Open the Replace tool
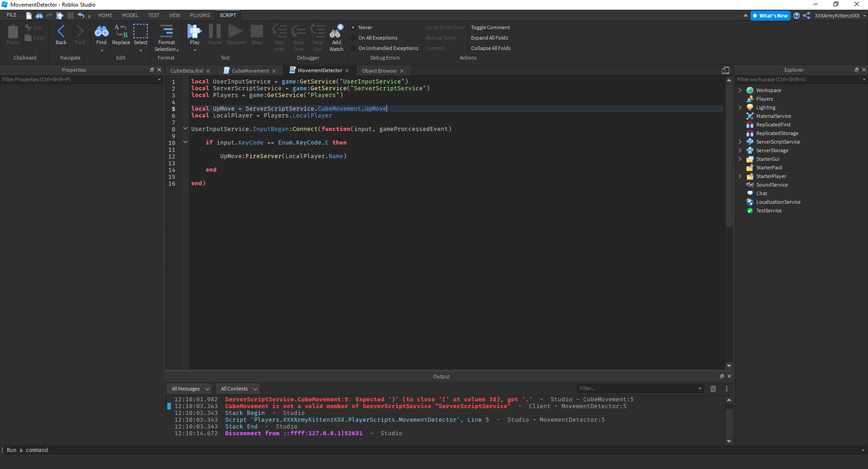This screenshot has height=469, width=868. point(121,33)
